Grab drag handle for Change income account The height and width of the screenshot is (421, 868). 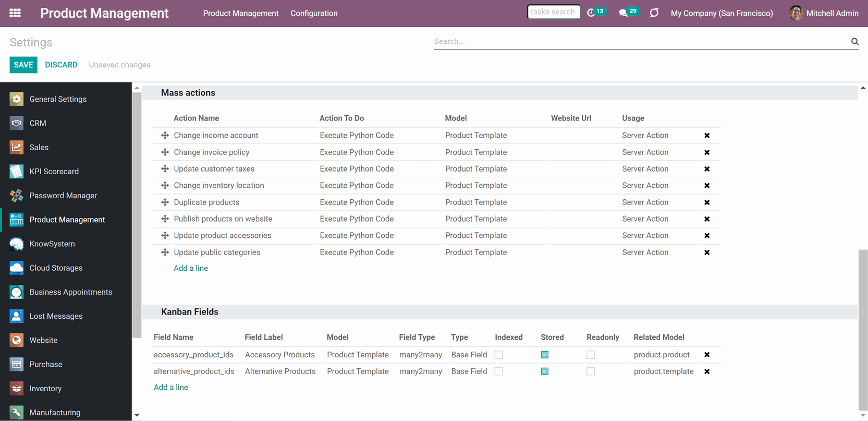(x=165, y=135)
